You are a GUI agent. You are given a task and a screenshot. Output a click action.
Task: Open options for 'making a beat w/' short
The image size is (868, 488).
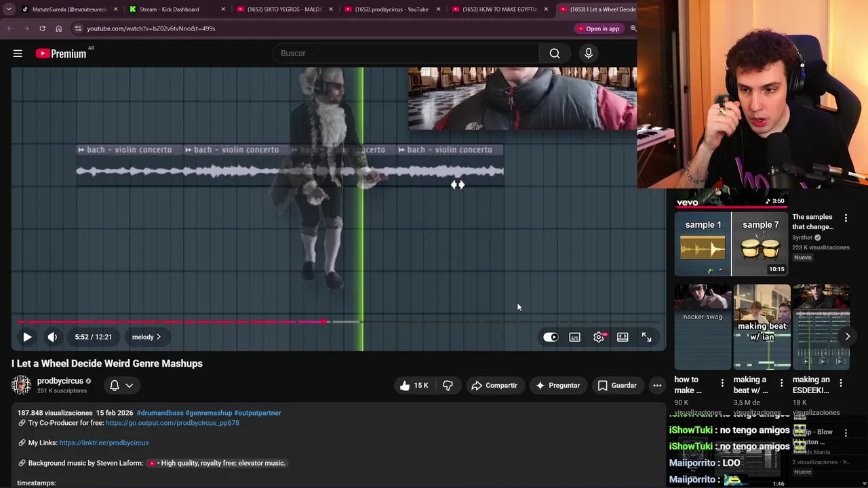(x=781, y=383)
